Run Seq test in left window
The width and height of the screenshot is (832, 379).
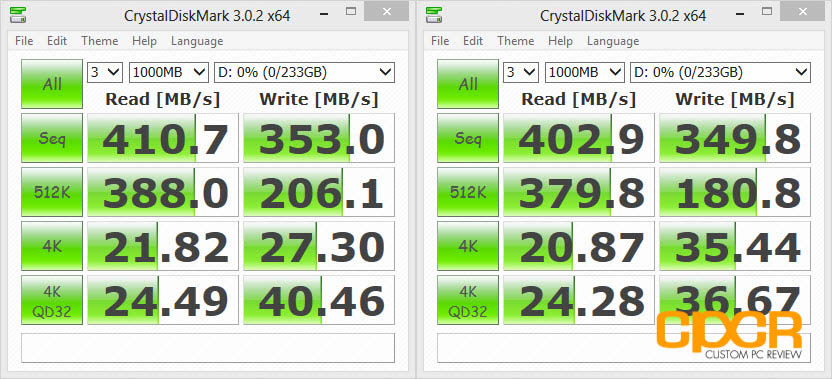[52, 138]
